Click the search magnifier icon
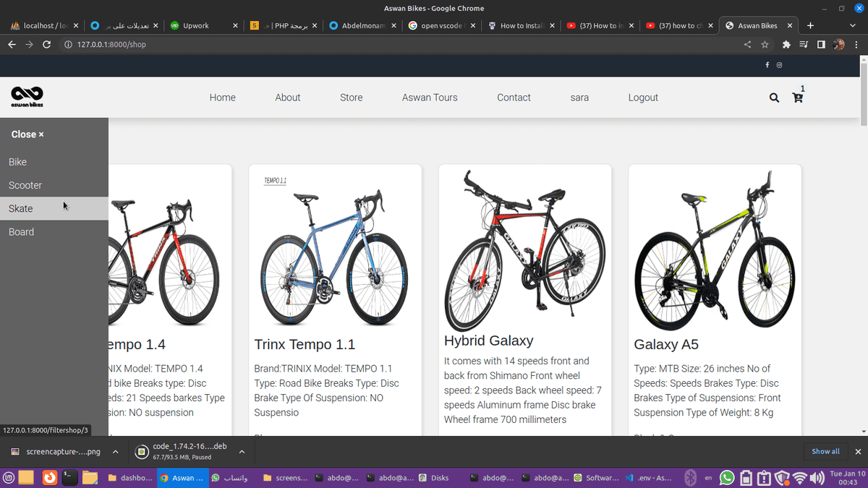The image size is (868, 488). 774,98
